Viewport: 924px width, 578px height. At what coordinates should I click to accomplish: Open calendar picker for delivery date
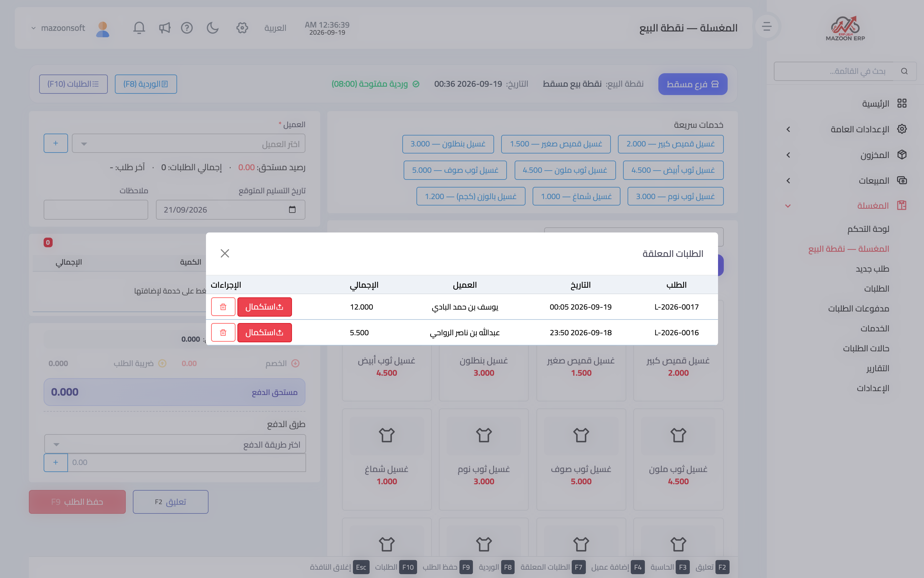292,209
